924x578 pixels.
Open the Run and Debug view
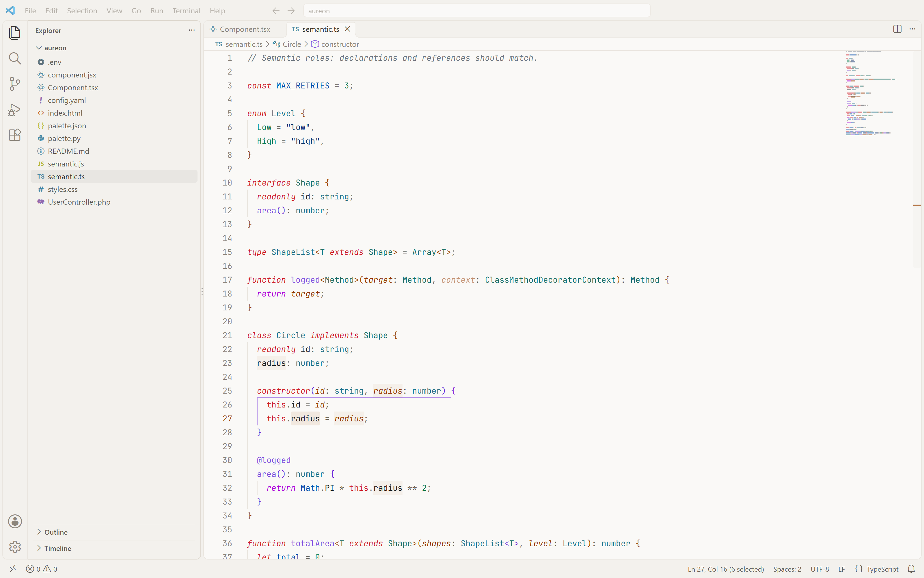coord(14,110)
